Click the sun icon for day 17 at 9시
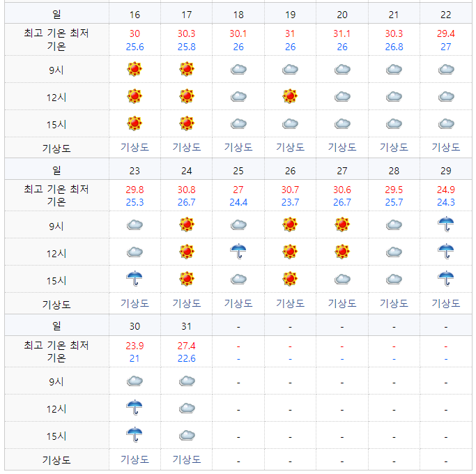The height and width of the screenshot is (474, 476). click(186, 69)
